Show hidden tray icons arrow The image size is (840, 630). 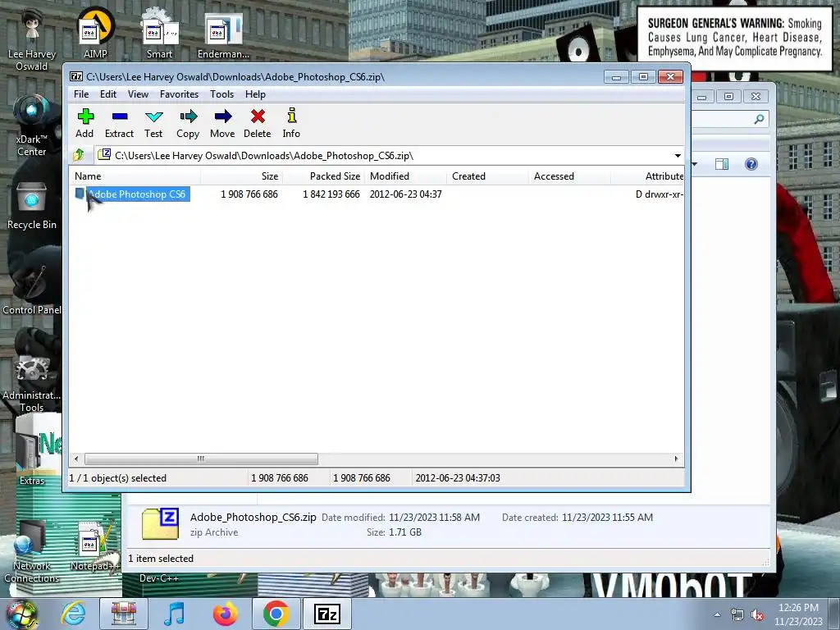717,614
